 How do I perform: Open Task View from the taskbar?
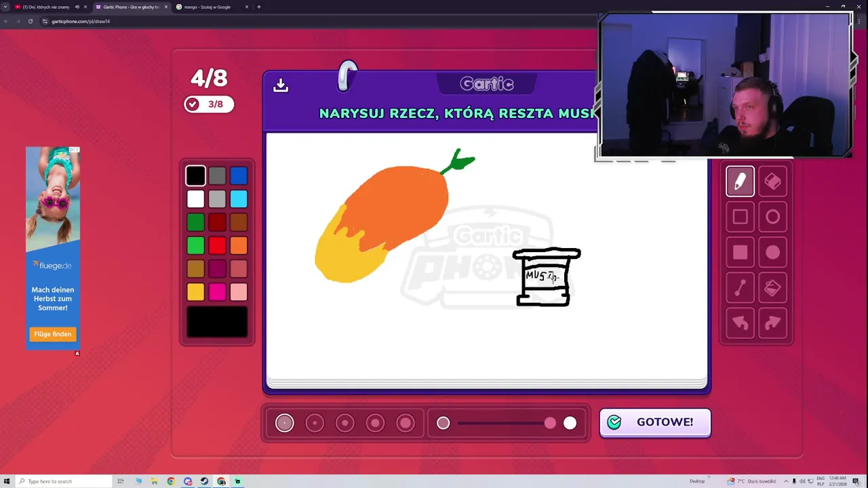click(x=121, y=481)
